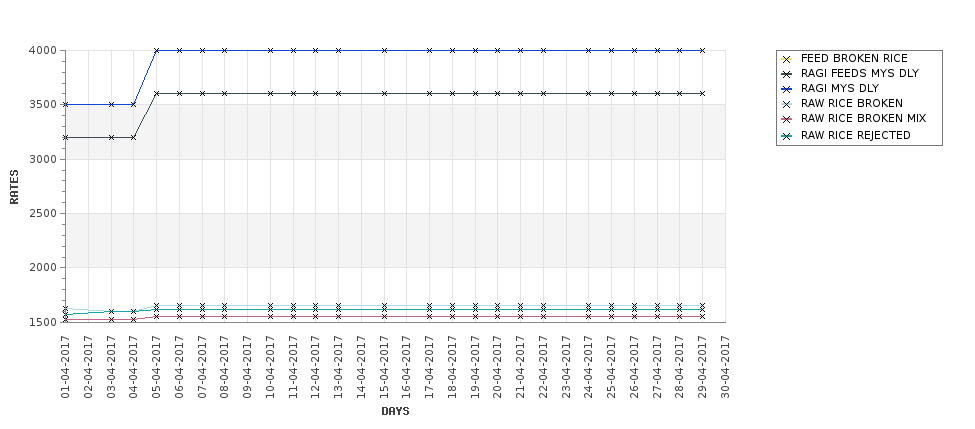The image size is (975, 429).
Task: Click the teal RAW RICE REJECTED legend marker
Action: [x=786, y=135]
